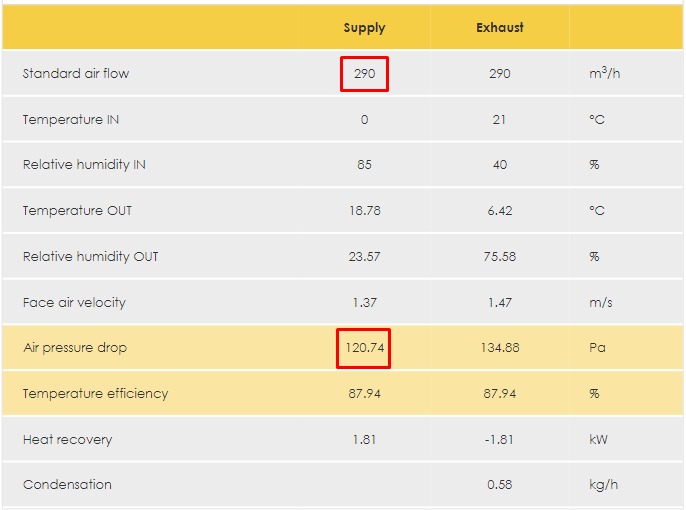Click the Air pressure drop label
Image resolution: width=686 pixels, height=510 pixels.
tap(75, 348)
